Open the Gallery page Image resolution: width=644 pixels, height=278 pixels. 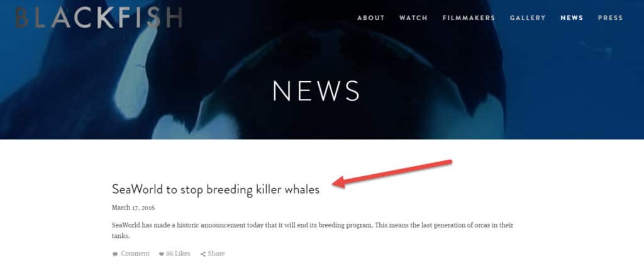point(528,18)
